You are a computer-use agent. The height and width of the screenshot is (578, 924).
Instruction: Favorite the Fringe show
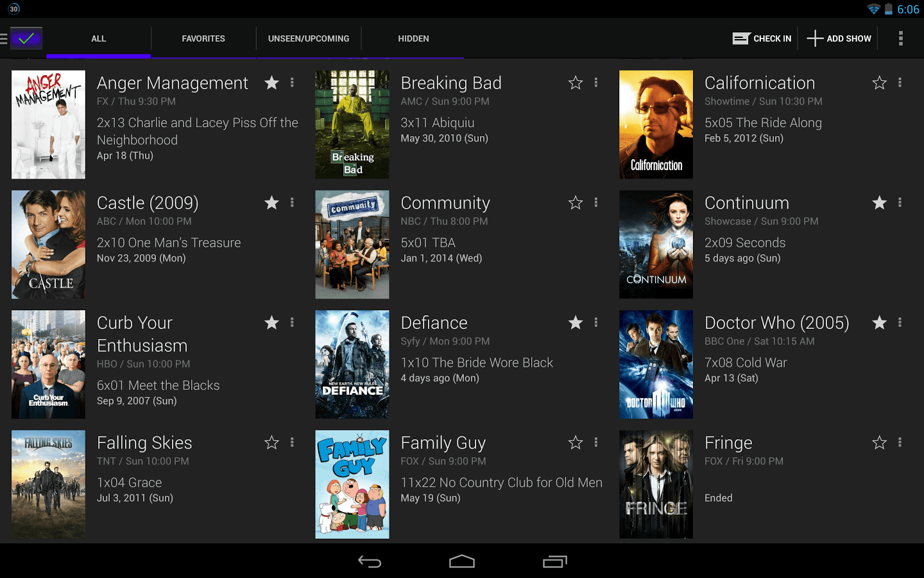(879, 442)
